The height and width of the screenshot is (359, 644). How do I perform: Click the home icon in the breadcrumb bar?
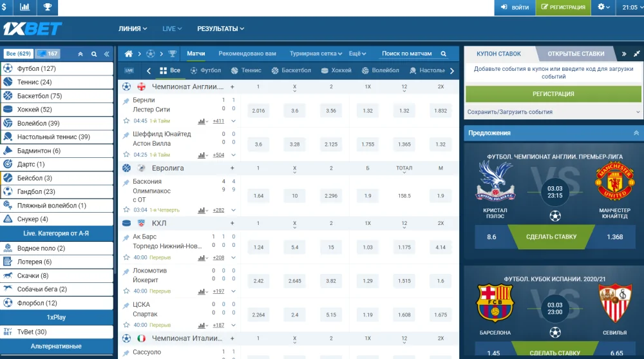[129, 53]
